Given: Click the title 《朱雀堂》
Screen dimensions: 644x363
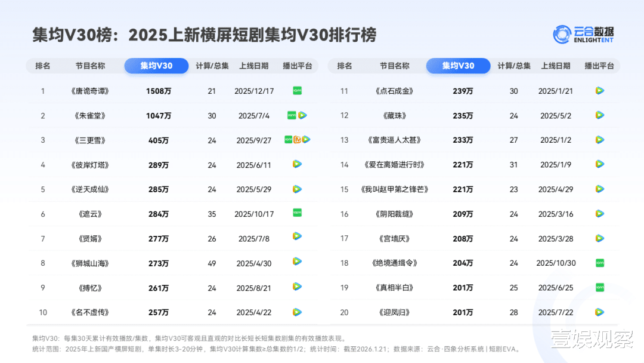Looking at the screenshot, I should pos(90,115).
